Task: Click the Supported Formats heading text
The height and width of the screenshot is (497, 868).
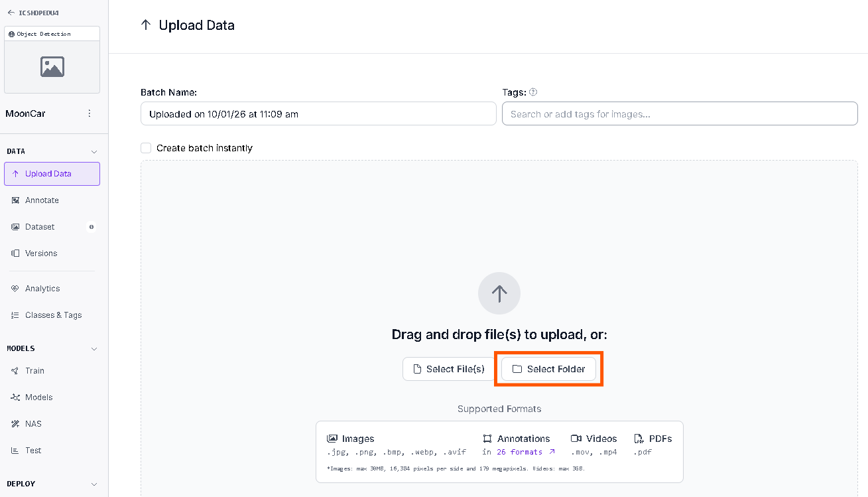Action: pyautogui.click(x=499, y=409)
